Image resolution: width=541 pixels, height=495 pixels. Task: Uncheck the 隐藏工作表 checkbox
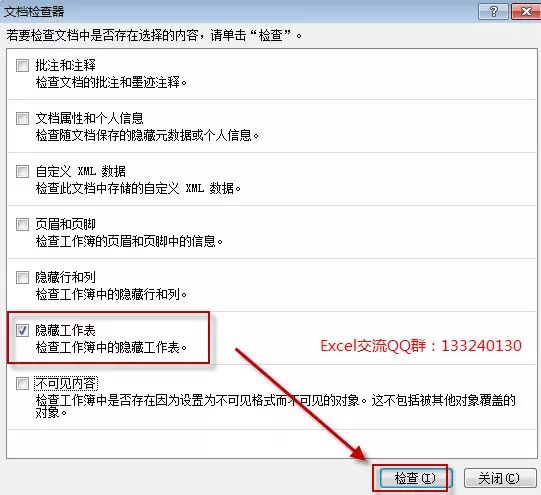pyautogui.click(x=22, y=330)
